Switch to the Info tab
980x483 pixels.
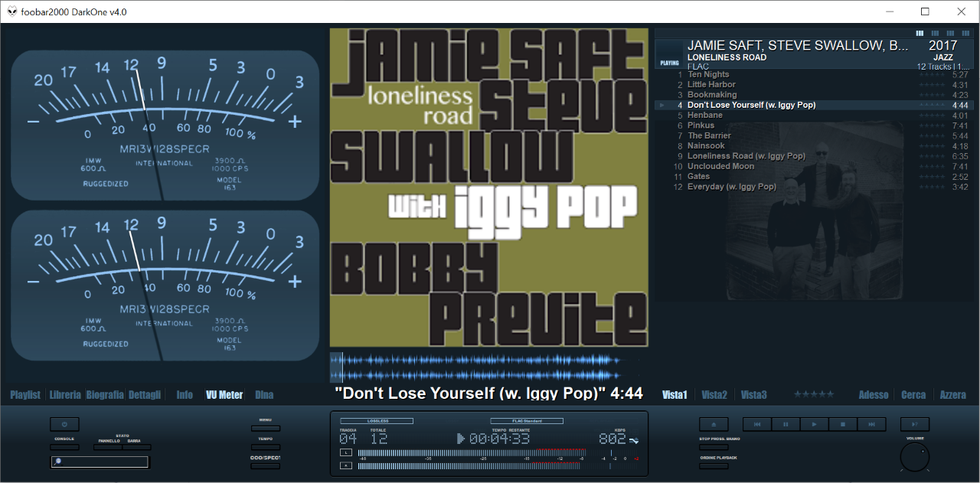185,395
